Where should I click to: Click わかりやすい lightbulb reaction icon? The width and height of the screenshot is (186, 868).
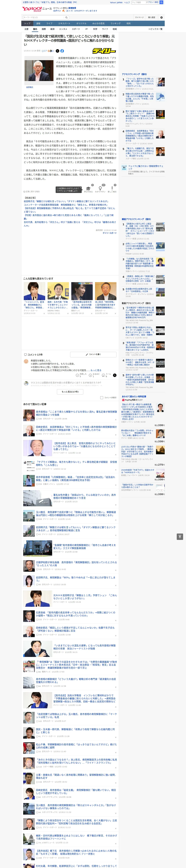click(x=100, y=189)
